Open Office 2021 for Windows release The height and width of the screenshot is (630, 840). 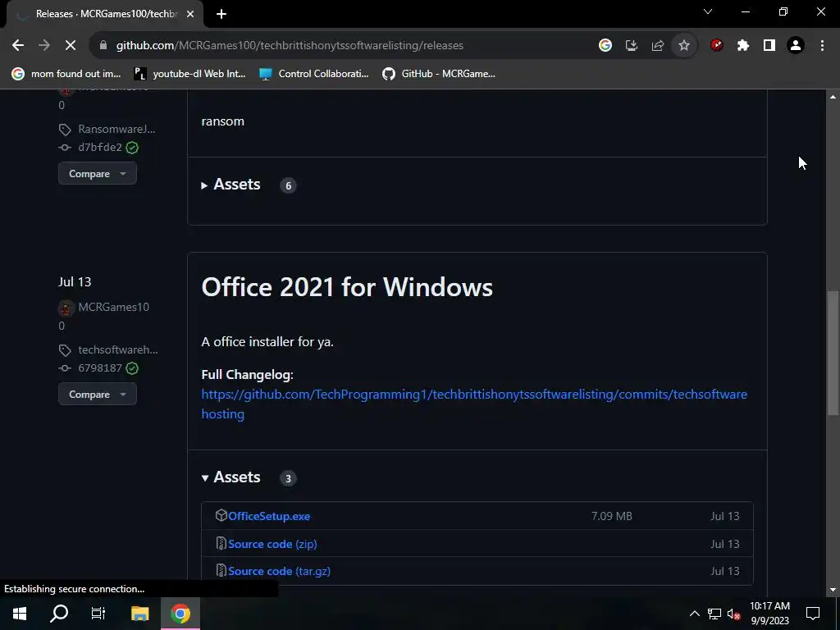click(x=347, y=287)
